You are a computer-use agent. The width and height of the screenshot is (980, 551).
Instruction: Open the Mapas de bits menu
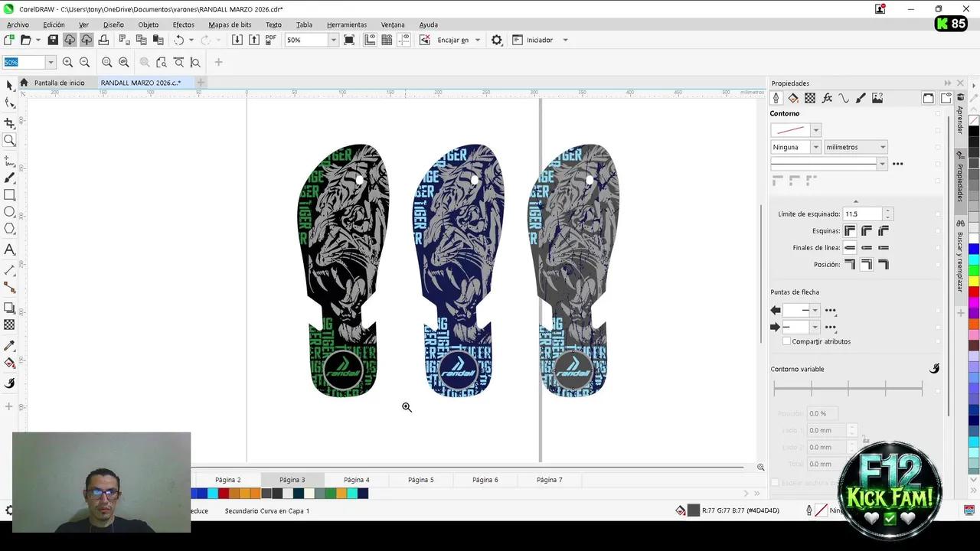230,24
